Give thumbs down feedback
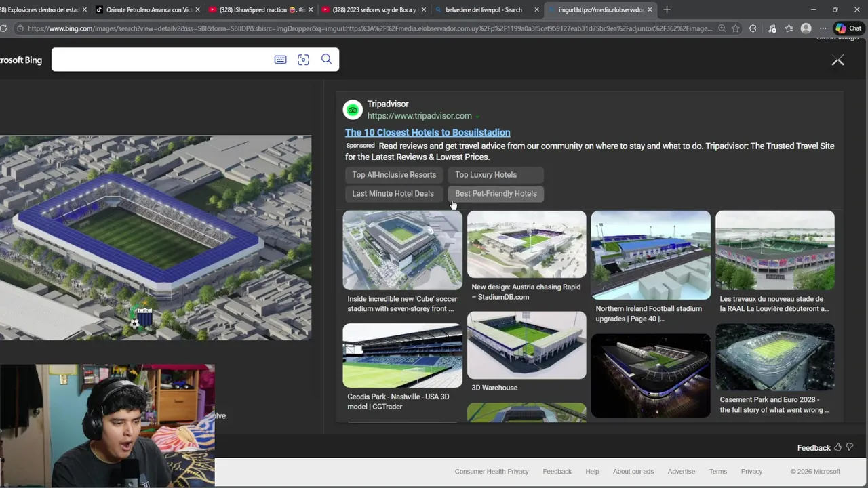 850,447
